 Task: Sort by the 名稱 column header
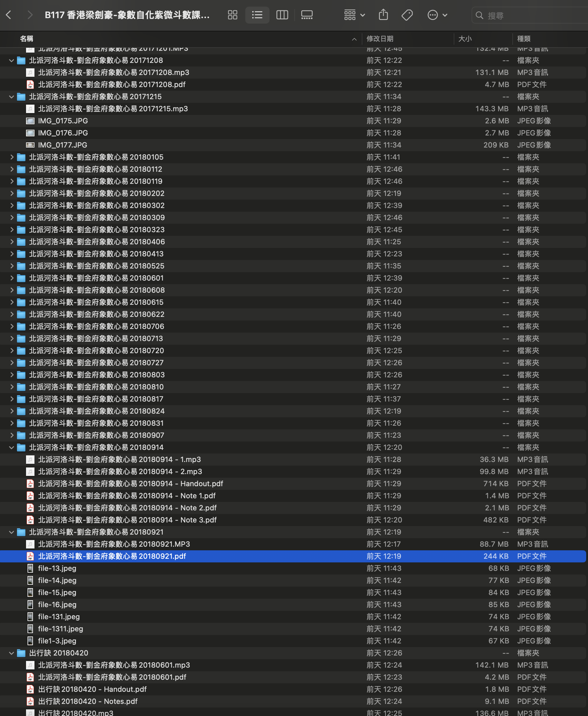click(x=26, y=39)
